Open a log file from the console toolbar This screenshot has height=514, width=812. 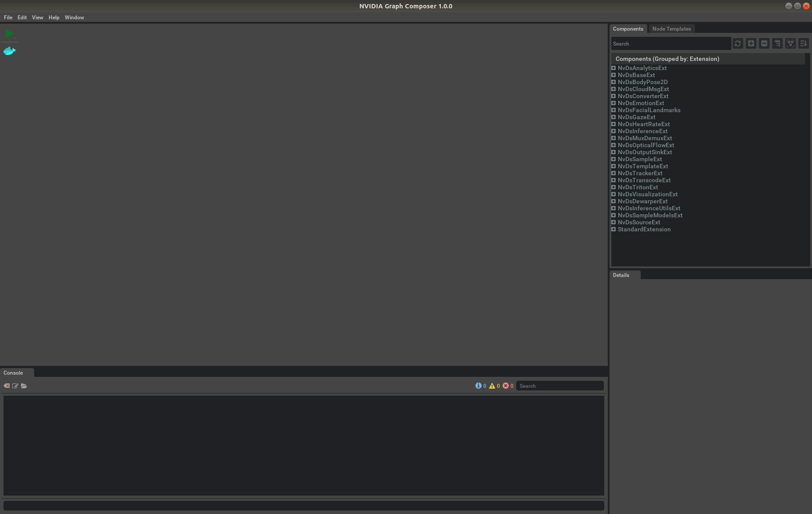coord(24,386)
